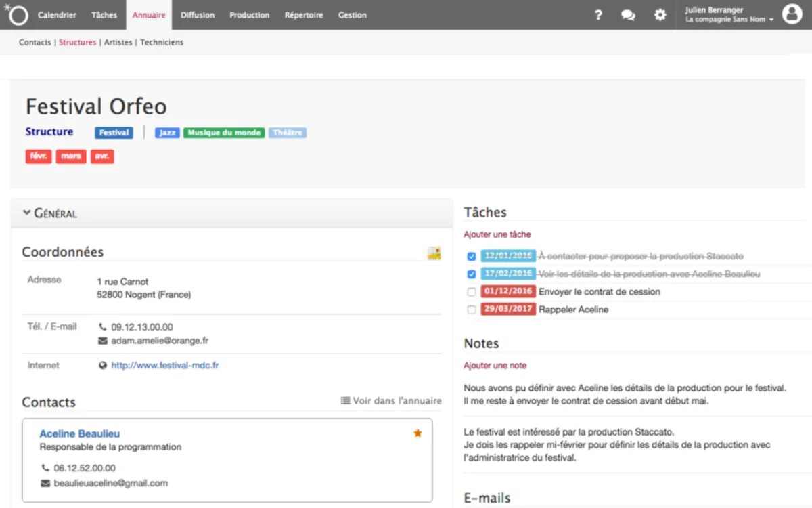Open the Diffusion menu
This screenshot has width=812, height=508.
pyautogui.click(x=198, y=15)
